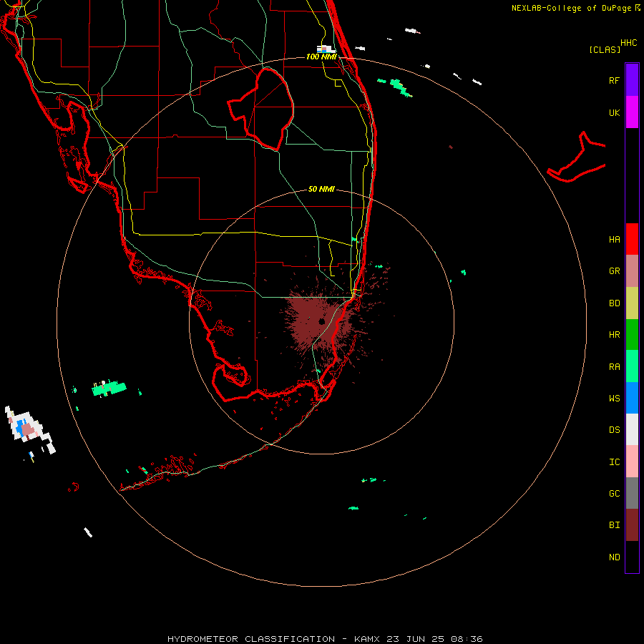Viewport: 644px width, 644px height.
Task: Click the GR legend label
Action: (614, 271)
